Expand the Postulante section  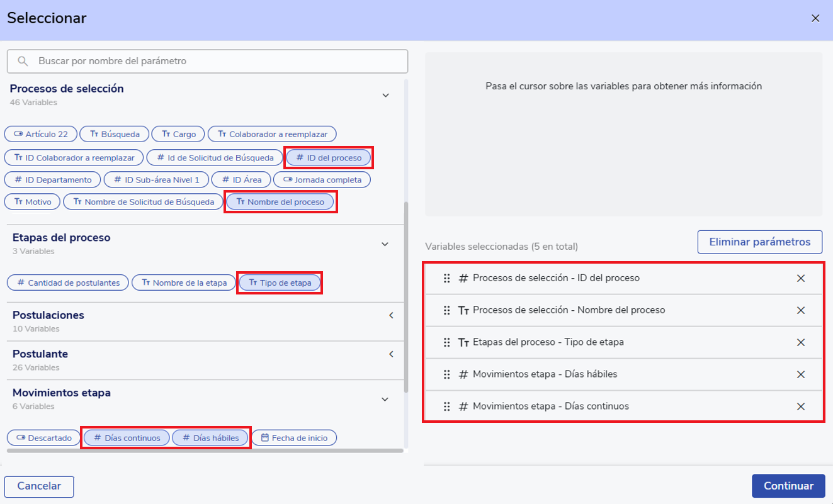coord(391,354)
